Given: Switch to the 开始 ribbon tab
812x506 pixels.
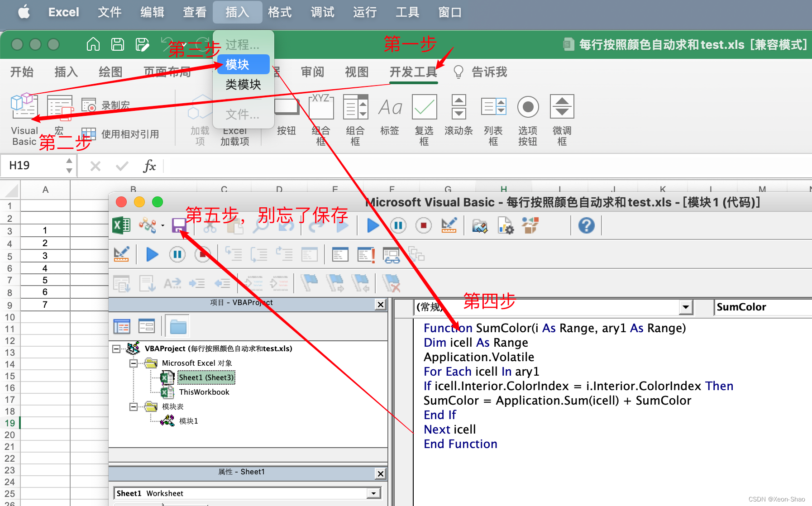Looking at the screenshot, I should [22, 72].
